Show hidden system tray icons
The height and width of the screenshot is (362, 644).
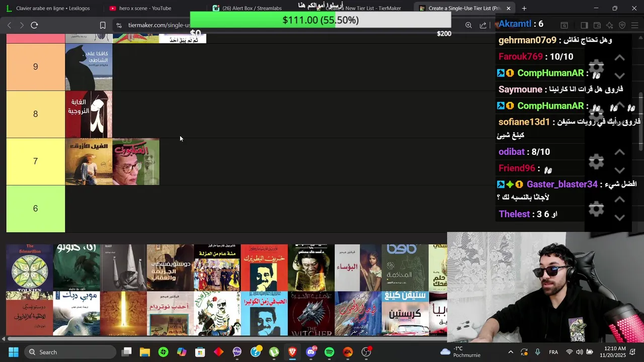click(511, 352)
